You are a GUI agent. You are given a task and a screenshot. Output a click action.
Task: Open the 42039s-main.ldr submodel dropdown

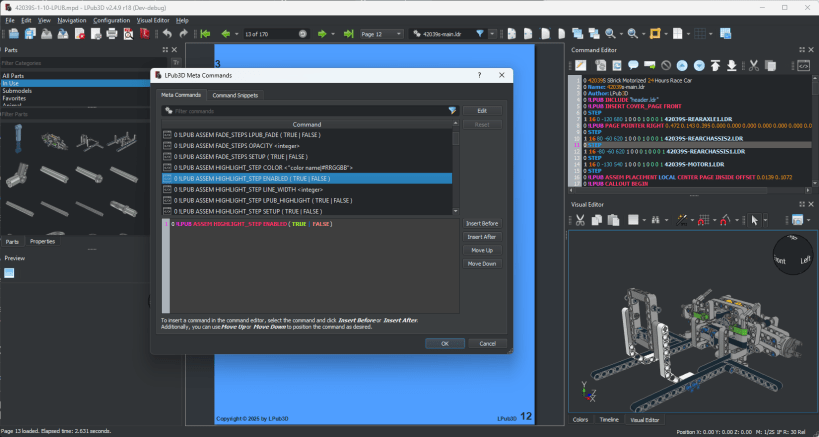pos(492,34)
